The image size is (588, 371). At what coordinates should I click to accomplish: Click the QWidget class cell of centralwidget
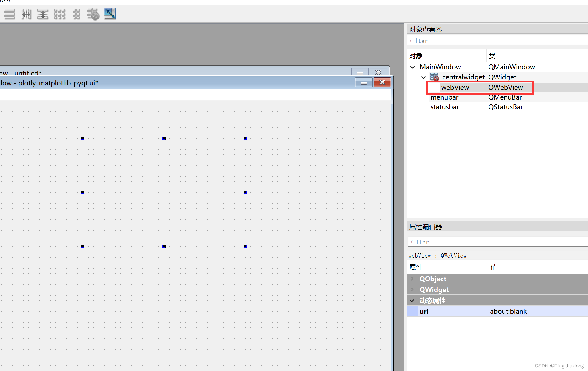(502, 77)
